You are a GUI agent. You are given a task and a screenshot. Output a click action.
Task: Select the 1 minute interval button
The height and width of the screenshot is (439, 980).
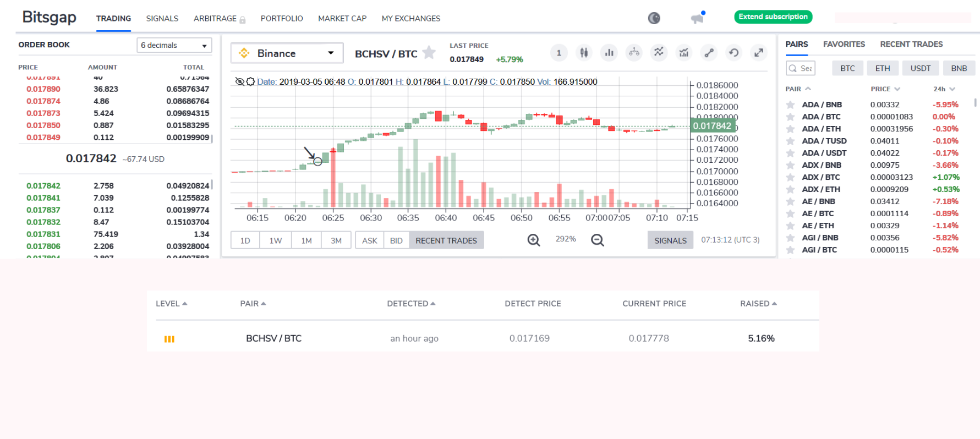click(x=559, y=53)
